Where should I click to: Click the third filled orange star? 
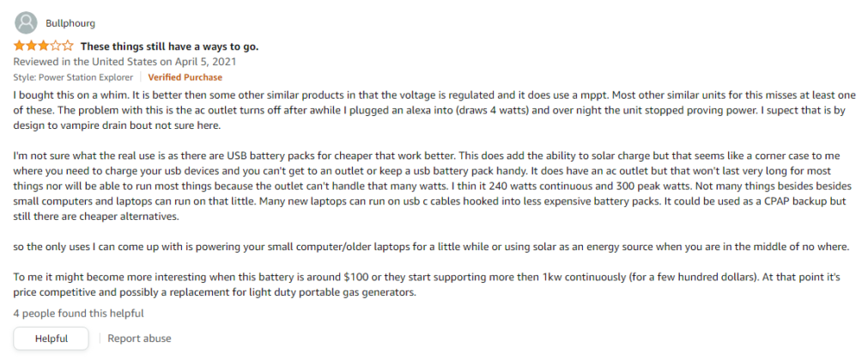click(x=43, y=46)
